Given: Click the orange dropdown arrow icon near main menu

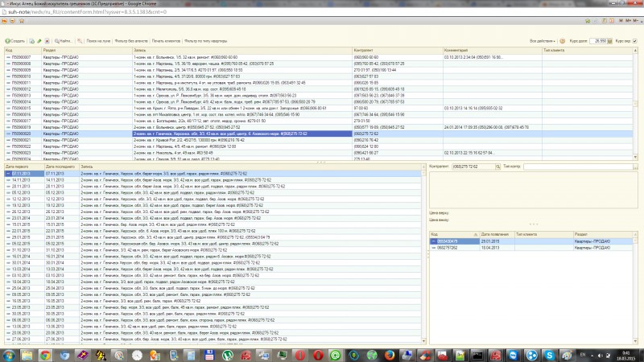Looking at the screenshot, I should pyautogui.click(x=13, y=21).
